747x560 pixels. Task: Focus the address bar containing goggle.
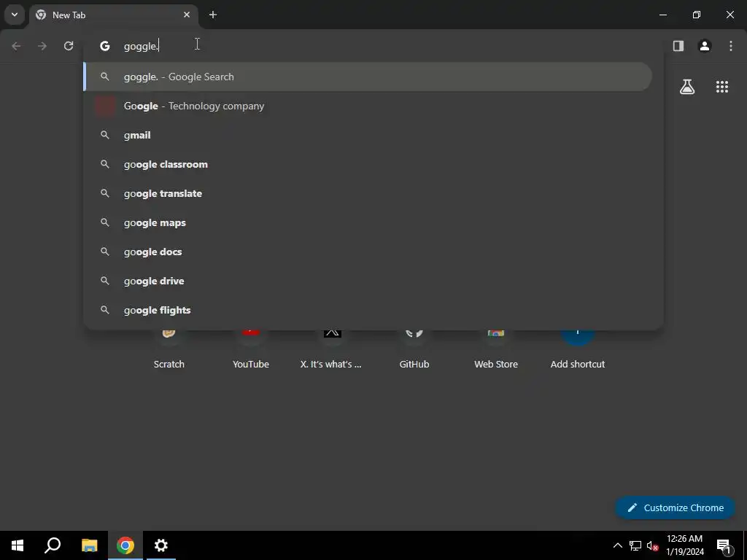[373, 46]
